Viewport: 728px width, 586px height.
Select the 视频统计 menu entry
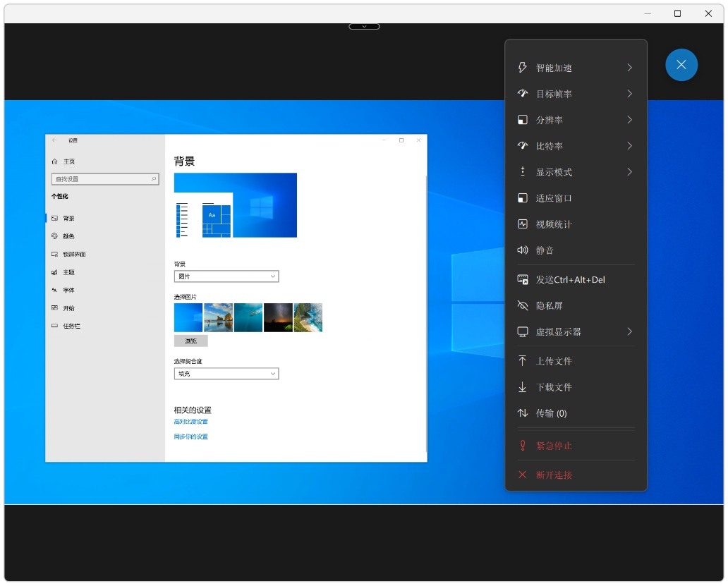coord(576,224)
